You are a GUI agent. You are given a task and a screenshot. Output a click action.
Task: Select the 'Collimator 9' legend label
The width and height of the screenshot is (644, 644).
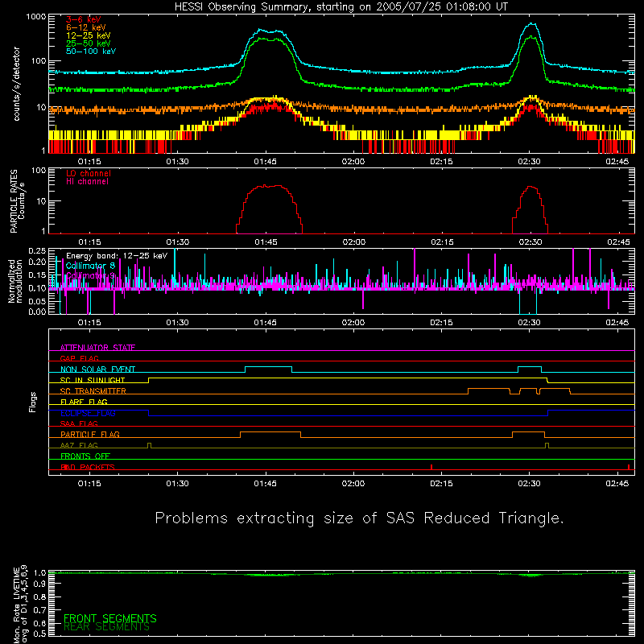(x=90, y=275)
